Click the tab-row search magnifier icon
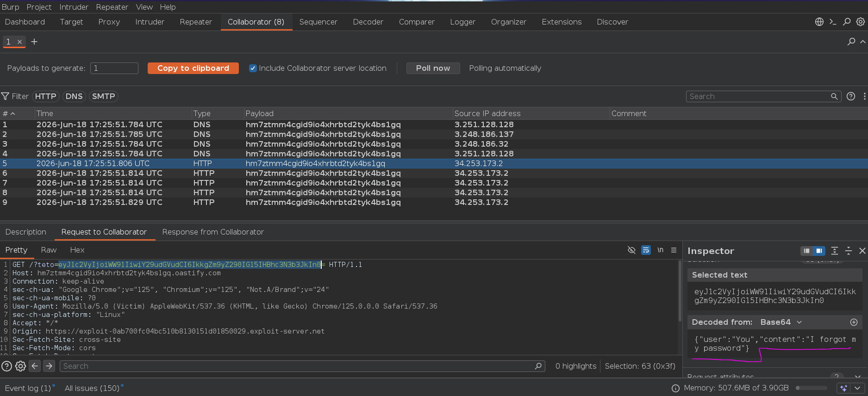This screenshot has width=868, height=396. pos(851,42)
